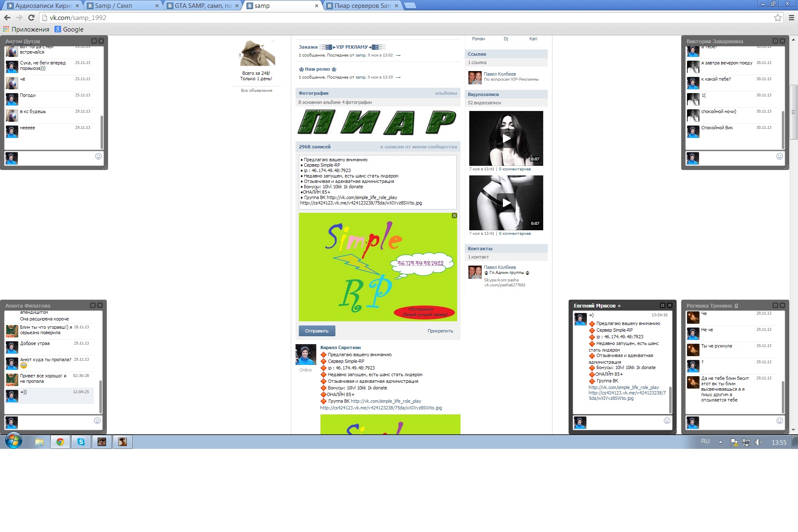Open smiley picker in Евгений Мрясов chat
Screen dimensions: 798x532
(x=667, y=421)
